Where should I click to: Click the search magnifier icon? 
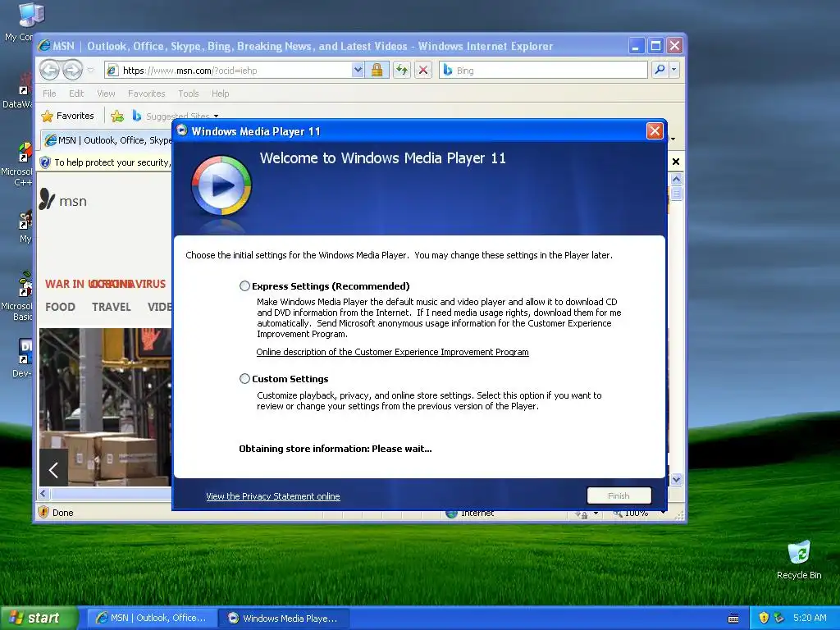click(x=660, y=70)
